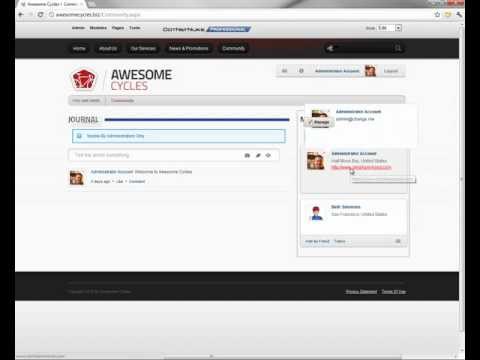Click the DotNetNuke Professional logo
The image size is (480, 360).
click(x=207, y=29)
